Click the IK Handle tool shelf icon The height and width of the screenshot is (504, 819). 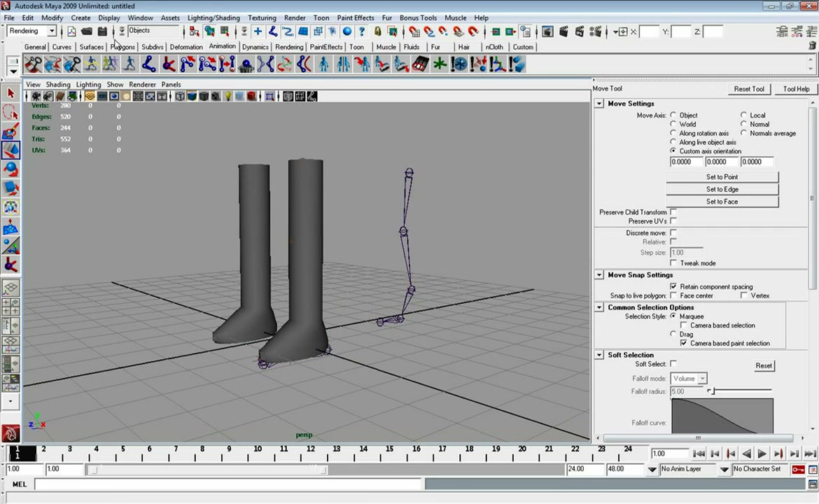click(168, 65)
